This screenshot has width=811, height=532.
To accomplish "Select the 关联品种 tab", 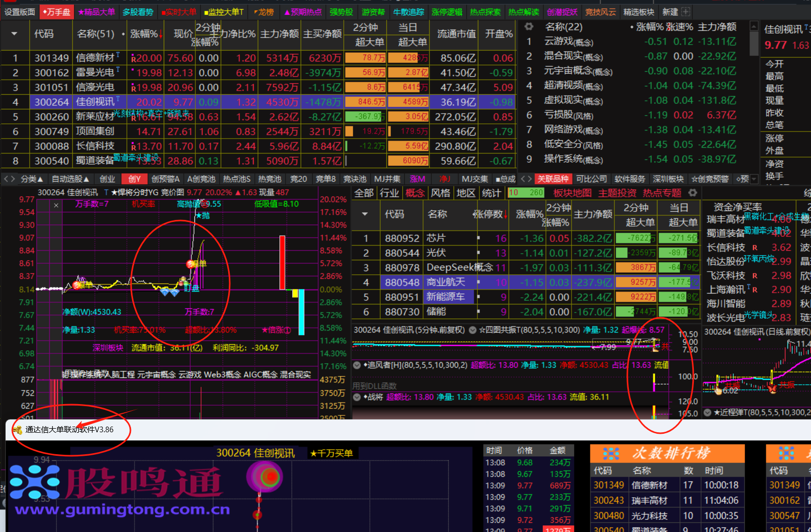I will coord(553,179).
